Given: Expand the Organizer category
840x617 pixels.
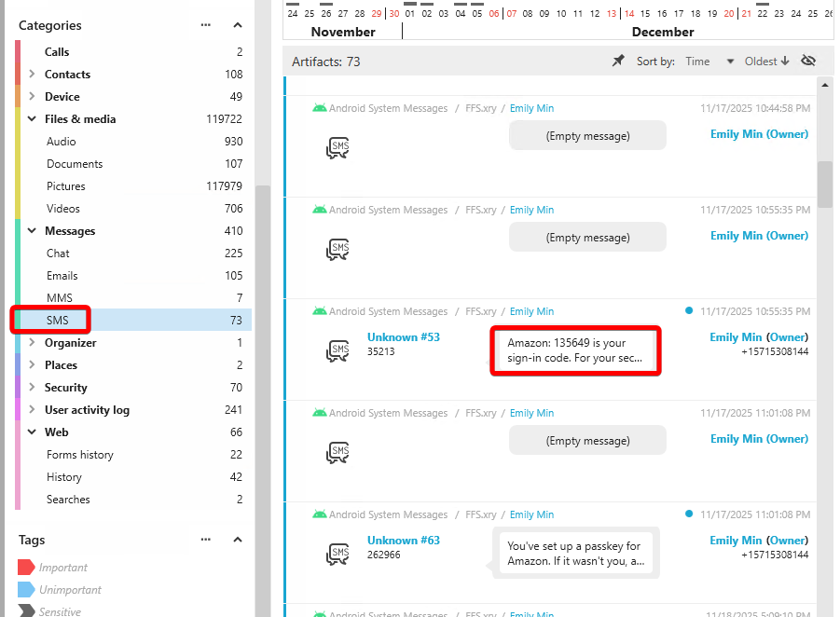Looking at the screenshot, I should pyautogui.click(x=32, y=342).
